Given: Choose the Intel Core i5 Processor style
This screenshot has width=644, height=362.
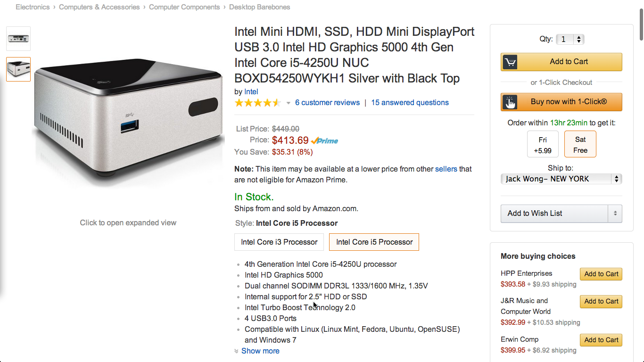Looking at the screenshot, I should point(374,242).
